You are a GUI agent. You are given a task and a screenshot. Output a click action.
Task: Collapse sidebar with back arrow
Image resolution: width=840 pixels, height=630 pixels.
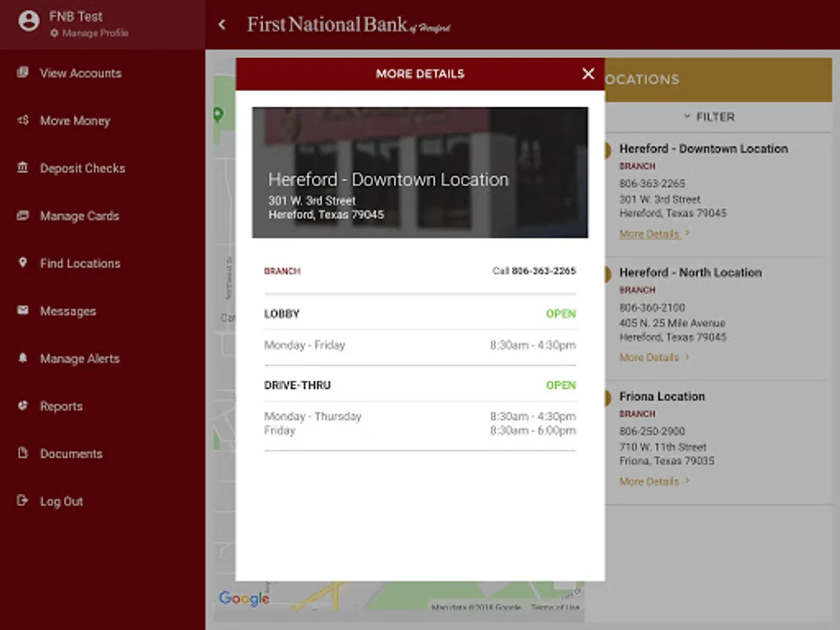222,25
